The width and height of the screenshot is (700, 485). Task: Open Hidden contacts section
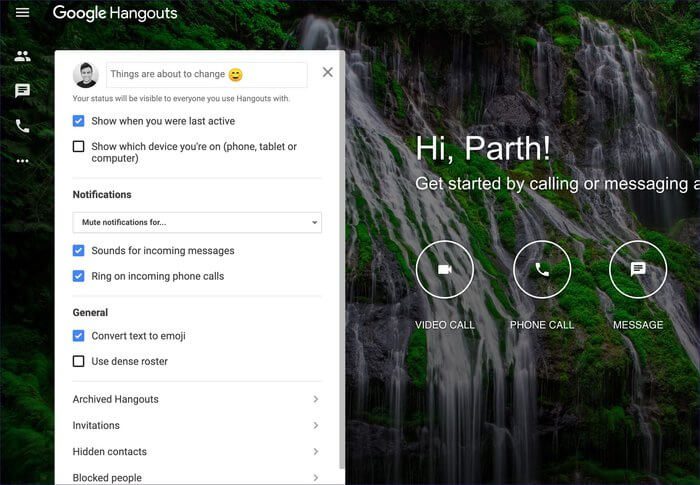pyautogui.click(x=197, y=452)
